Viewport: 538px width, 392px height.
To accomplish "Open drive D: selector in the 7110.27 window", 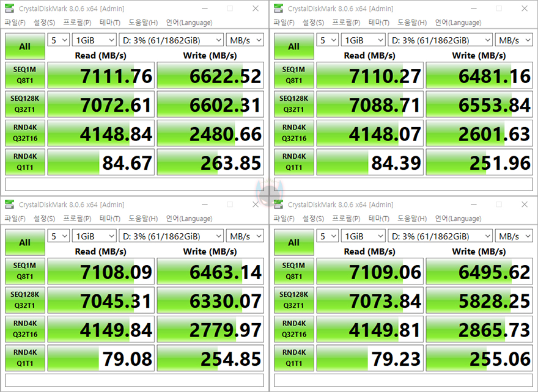I will coord(440,40).
